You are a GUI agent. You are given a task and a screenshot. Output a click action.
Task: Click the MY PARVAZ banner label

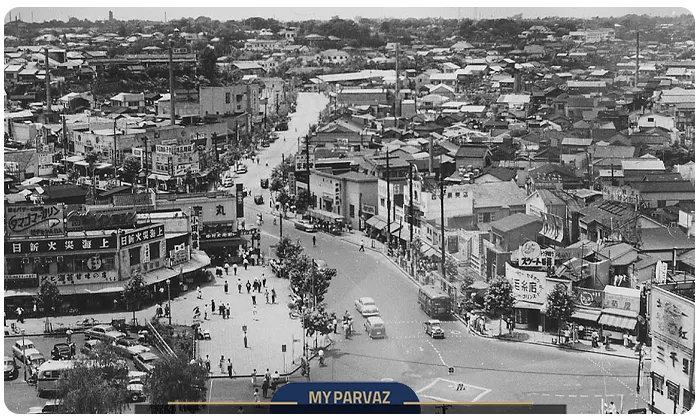[344, 397]
